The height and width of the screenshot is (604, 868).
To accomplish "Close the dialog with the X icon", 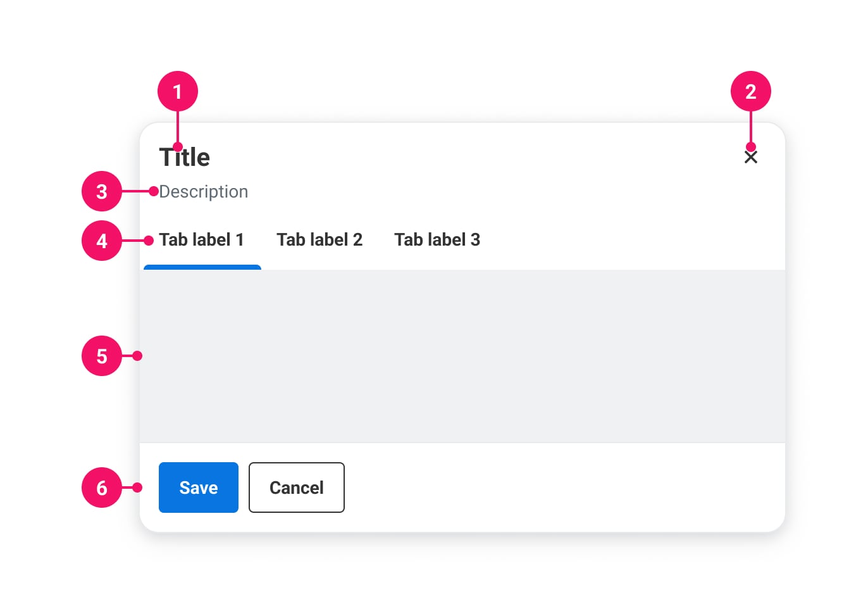I will tap(750, 157).
